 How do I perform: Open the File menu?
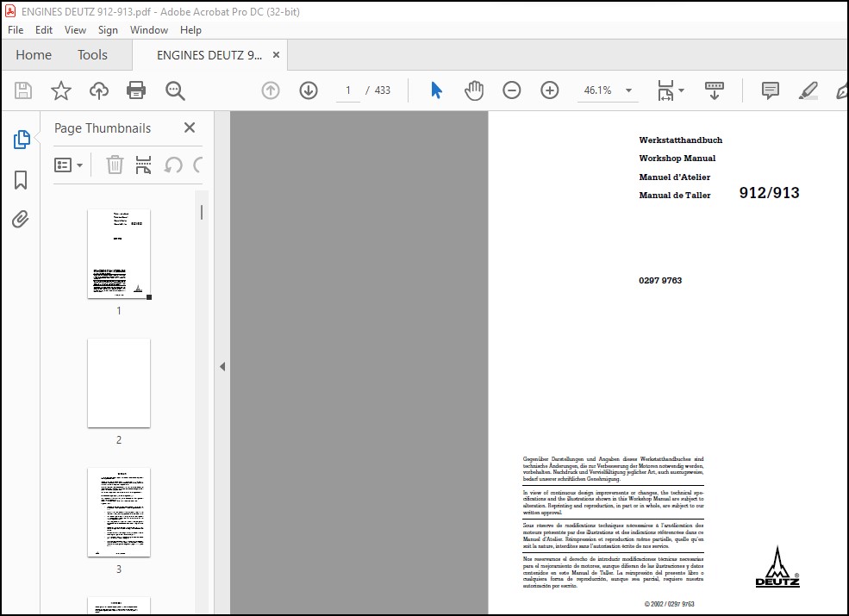16,30
